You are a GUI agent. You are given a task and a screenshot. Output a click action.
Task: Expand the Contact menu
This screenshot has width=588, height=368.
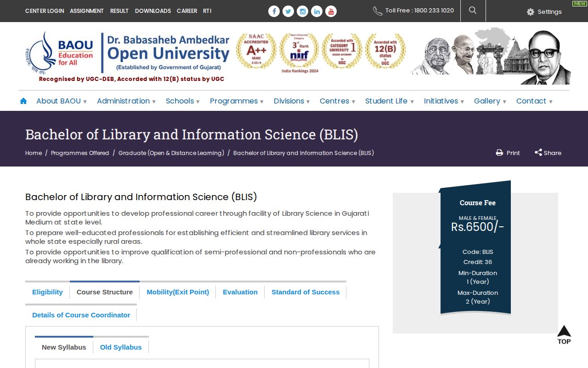click(x=534, y=101)
